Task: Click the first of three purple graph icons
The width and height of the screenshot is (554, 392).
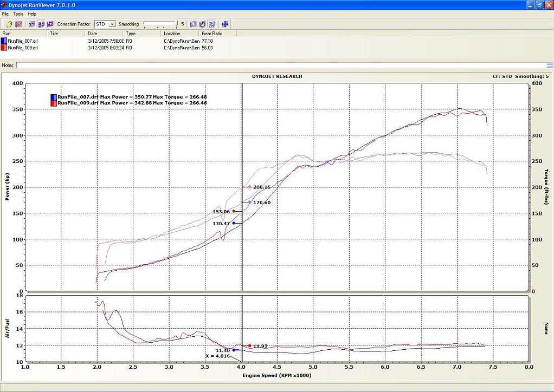Action: pyautogui.click(x=32, y=24)
